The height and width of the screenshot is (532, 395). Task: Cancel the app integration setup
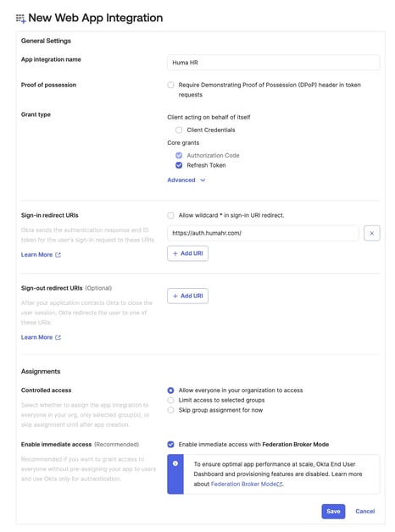365,512
